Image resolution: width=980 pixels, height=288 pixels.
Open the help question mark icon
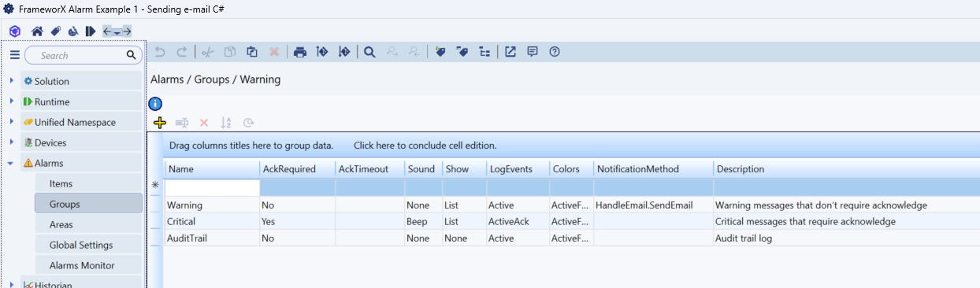(x=555, y=52)
